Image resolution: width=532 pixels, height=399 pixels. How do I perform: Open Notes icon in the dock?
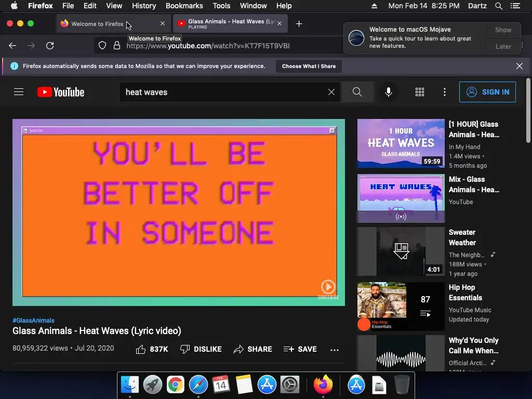pyautogui.click(x=244, y=385)
